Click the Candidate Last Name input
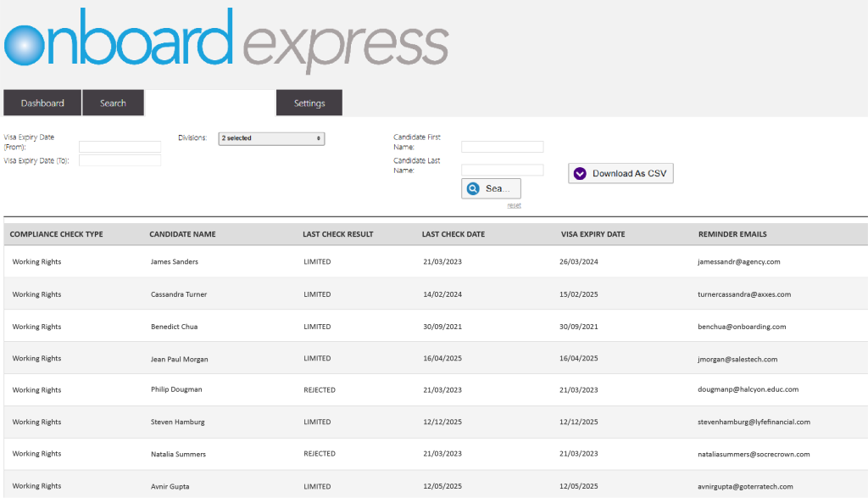The image size is (868, 498). pos(502,170)
